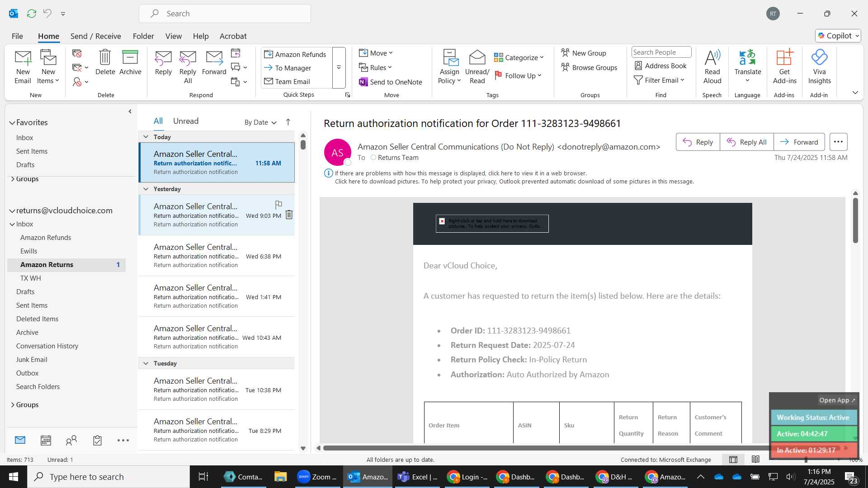Image resolution: width=868 pixels, height=488 pixels.
Task: Open the Move dropdown
Action: (x=376, y=53)
